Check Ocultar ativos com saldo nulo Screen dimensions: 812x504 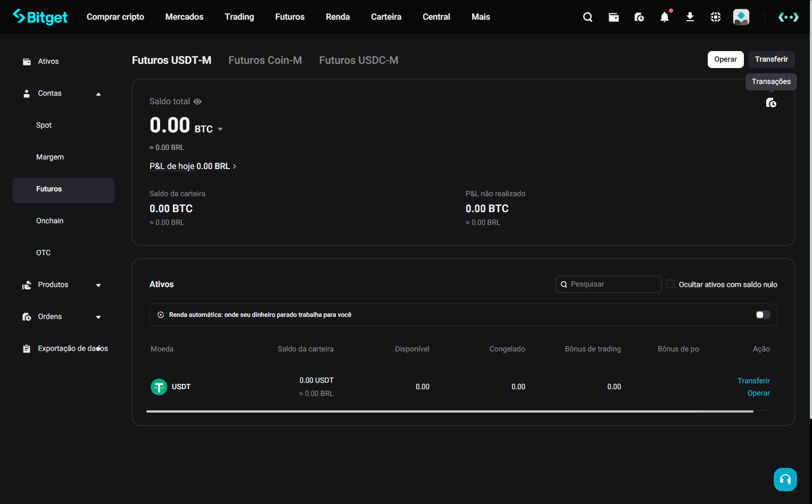coord(670,284)
